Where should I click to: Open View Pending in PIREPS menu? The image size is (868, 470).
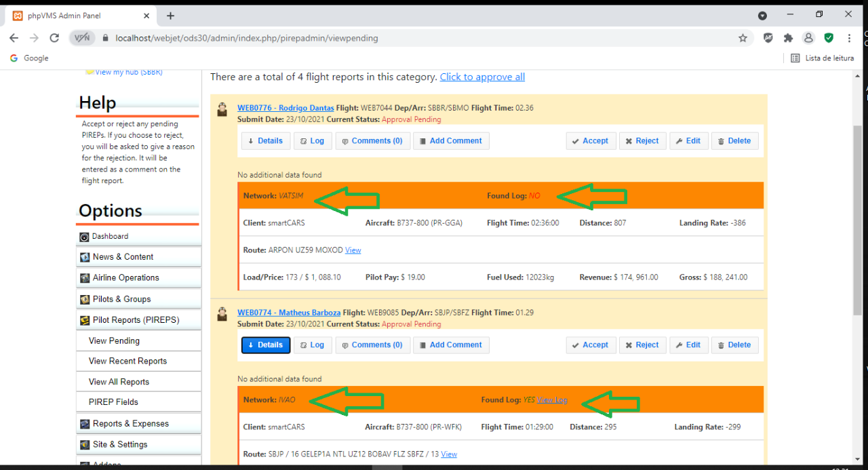[x=114, y=340]
